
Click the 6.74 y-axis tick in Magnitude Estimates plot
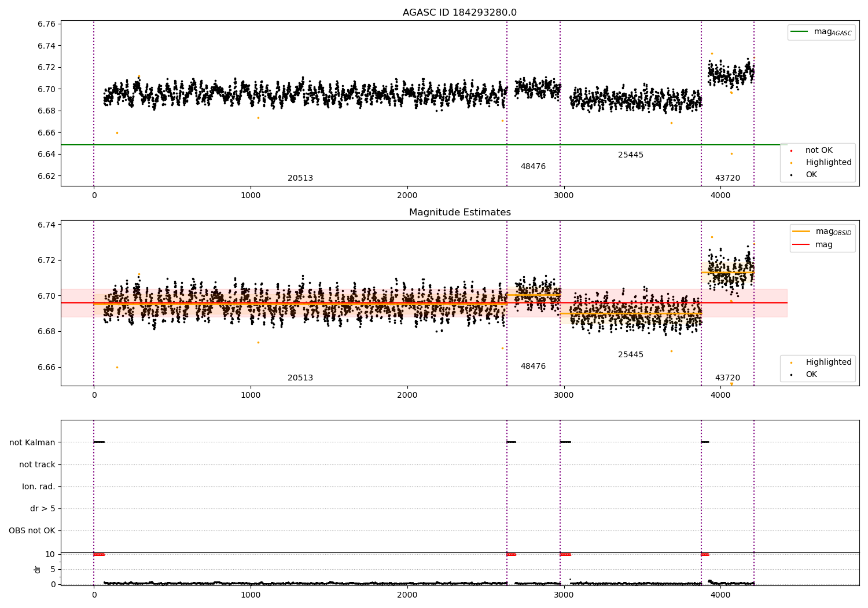[x=46, y=225]
